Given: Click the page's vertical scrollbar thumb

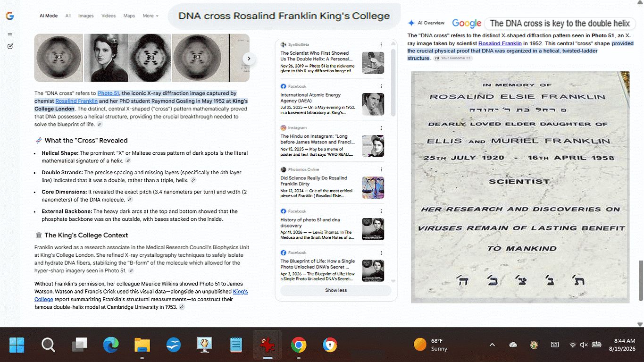Looking at the screenshot, I should [640, 280].
